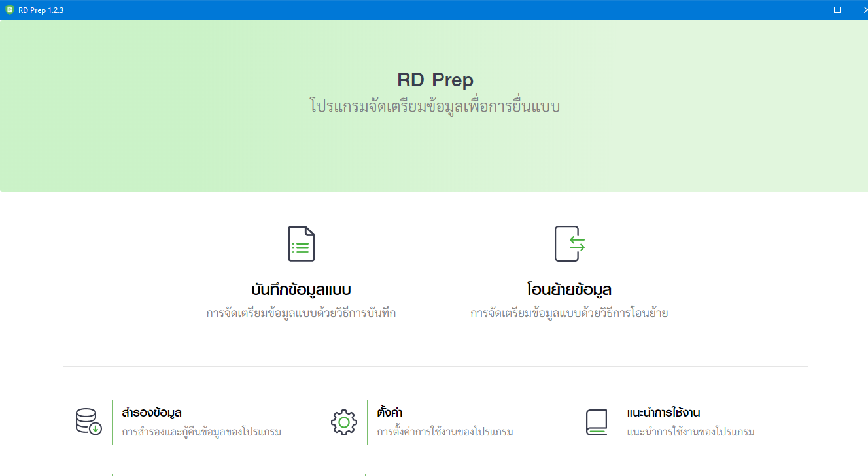This screenshot has height=476, width=868.
Task: Open โอนย้ายข้อมูล from its heading label
Action: pos(568,288)
